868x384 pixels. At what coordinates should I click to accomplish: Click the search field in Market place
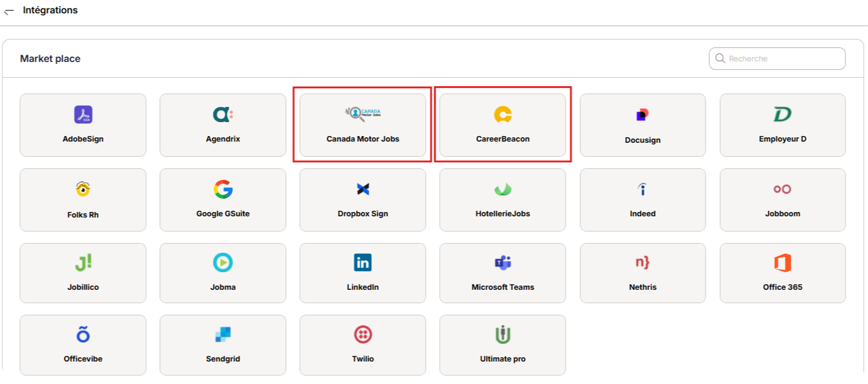click(x=777, y=59)
